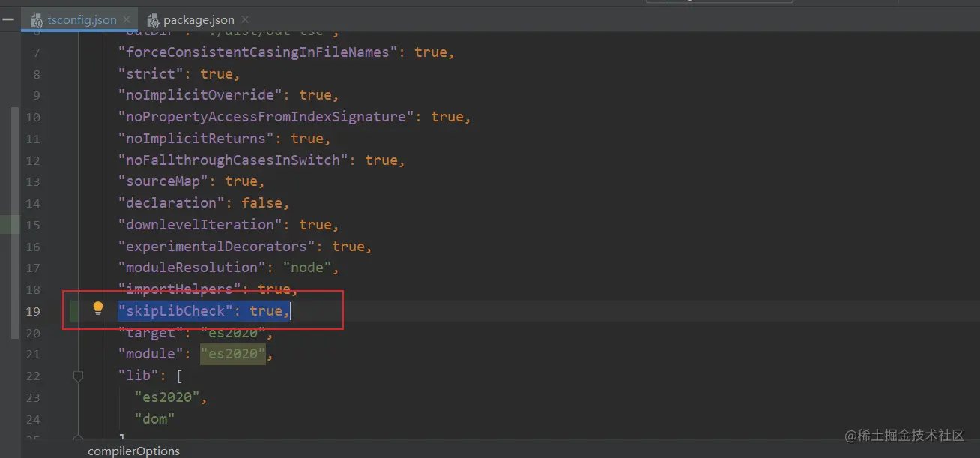
Task: Click the "dom" entry in lib array
Action: 155,419
